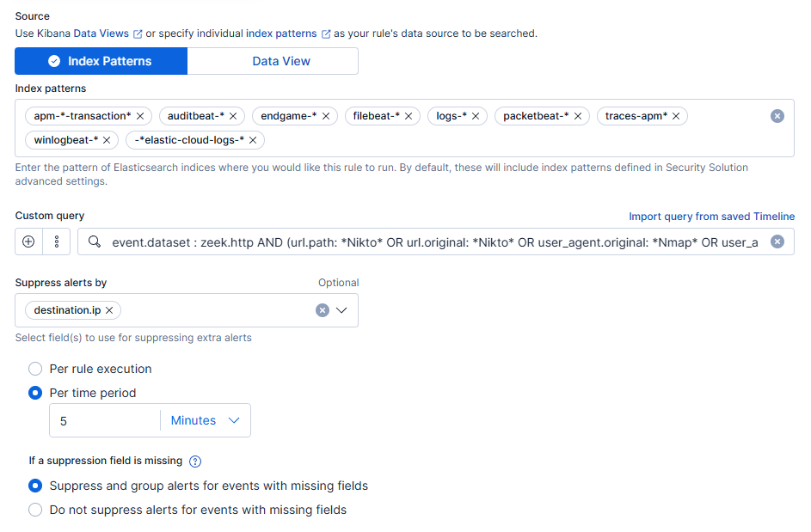The image size is (811, 532).
Task: Clear the custom query text
Action: 777,242
